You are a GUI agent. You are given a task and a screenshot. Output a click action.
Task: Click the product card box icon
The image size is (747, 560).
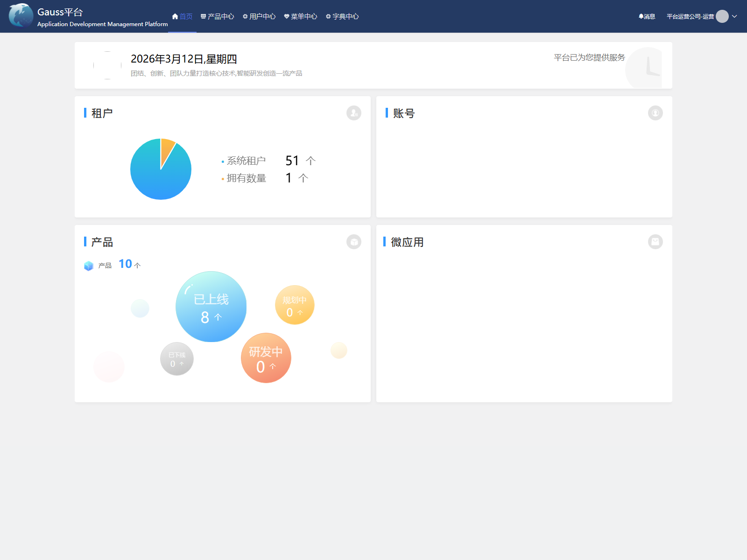coord(353,242)
